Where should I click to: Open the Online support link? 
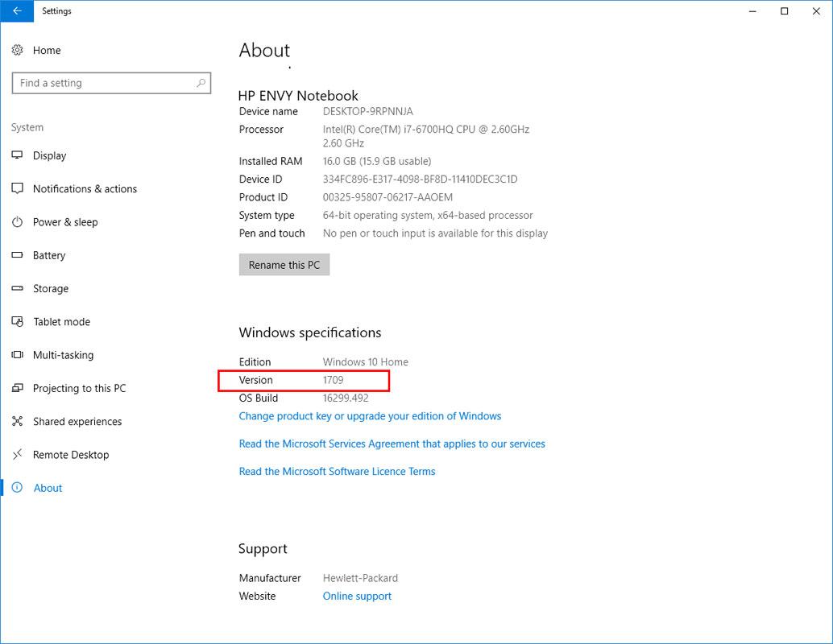click(x=357, y=596)
